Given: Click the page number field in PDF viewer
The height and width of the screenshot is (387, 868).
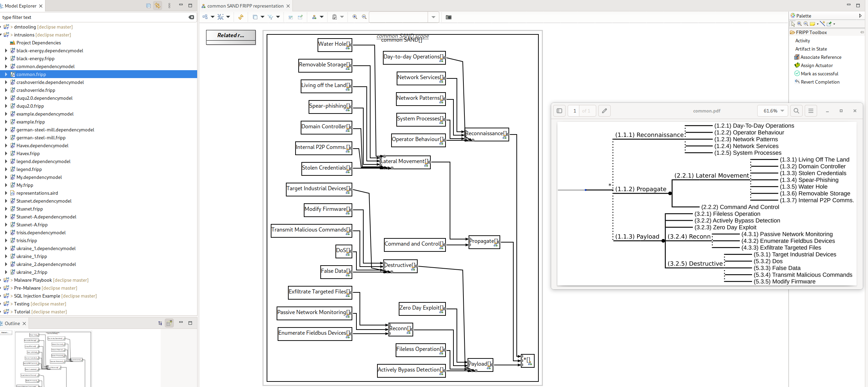Looking at the screenshot, I should 575,111.
